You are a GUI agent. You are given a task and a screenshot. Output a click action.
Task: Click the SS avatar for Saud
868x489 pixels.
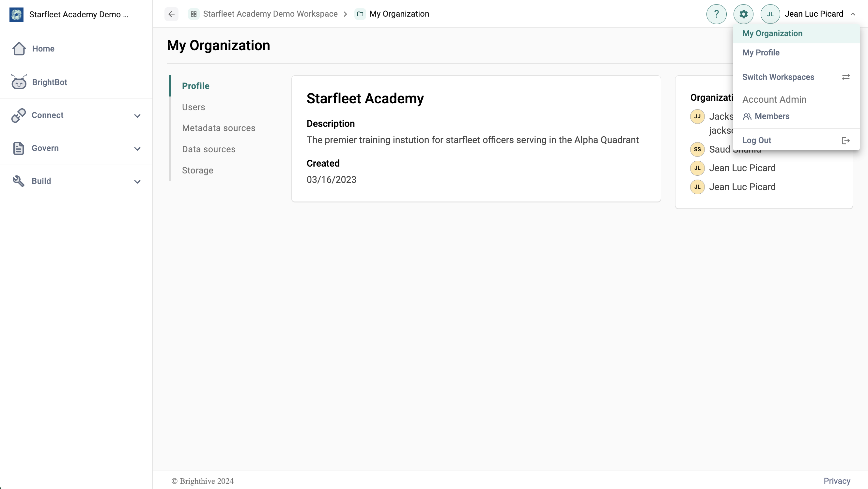[x=698, y=149]
